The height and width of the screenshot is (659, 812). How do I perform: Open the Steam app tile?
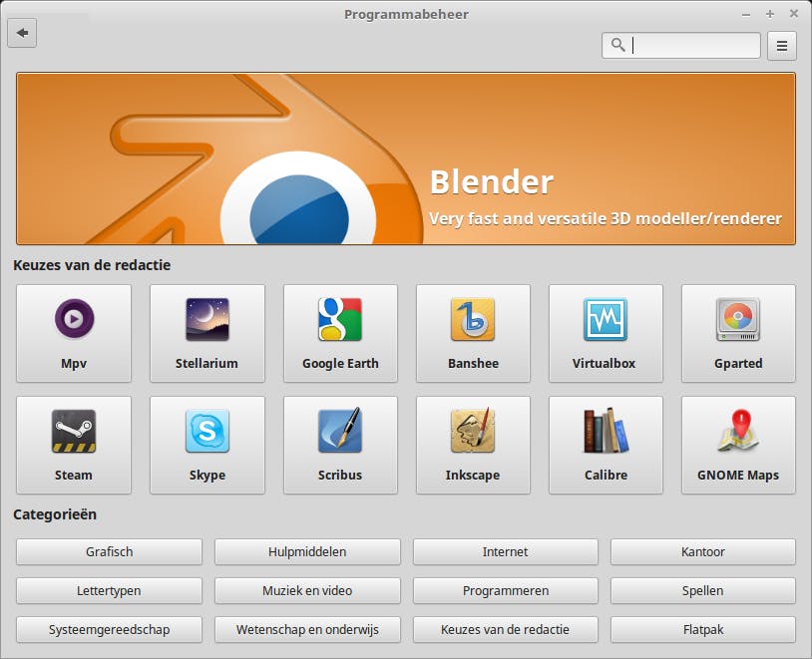[74, 446]
